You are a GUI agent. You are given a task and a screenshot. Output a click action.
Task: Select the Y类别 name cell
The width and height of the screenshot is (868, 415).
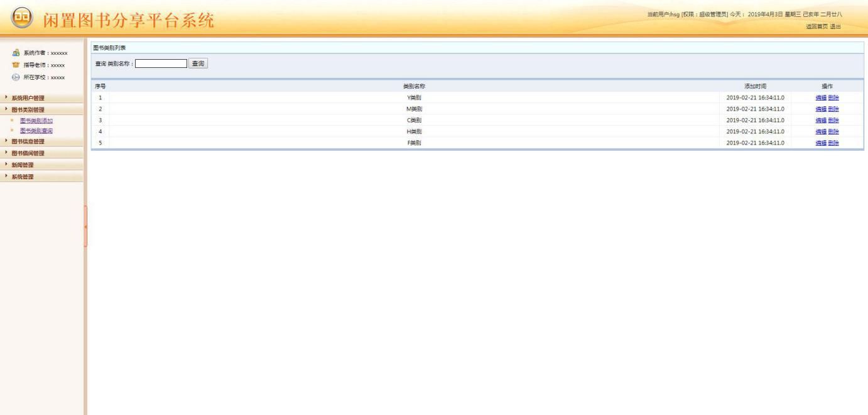tap(414, 97)
